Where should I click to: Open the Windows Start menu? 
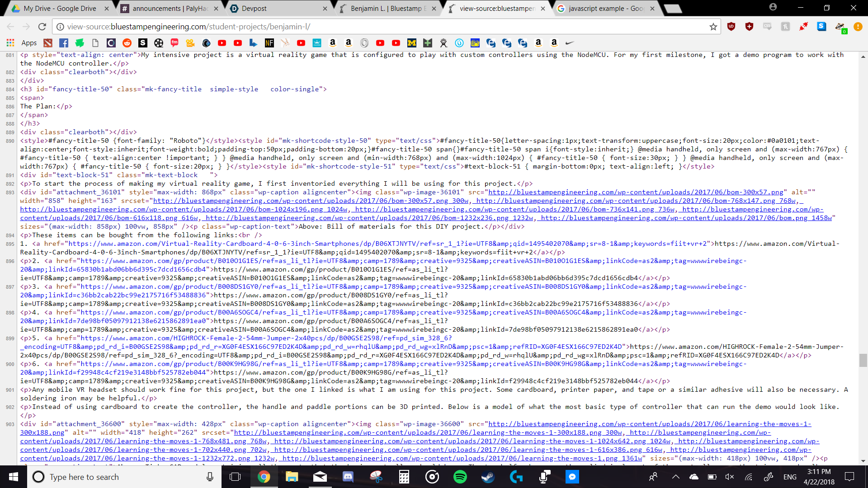(x=14, y=477)
